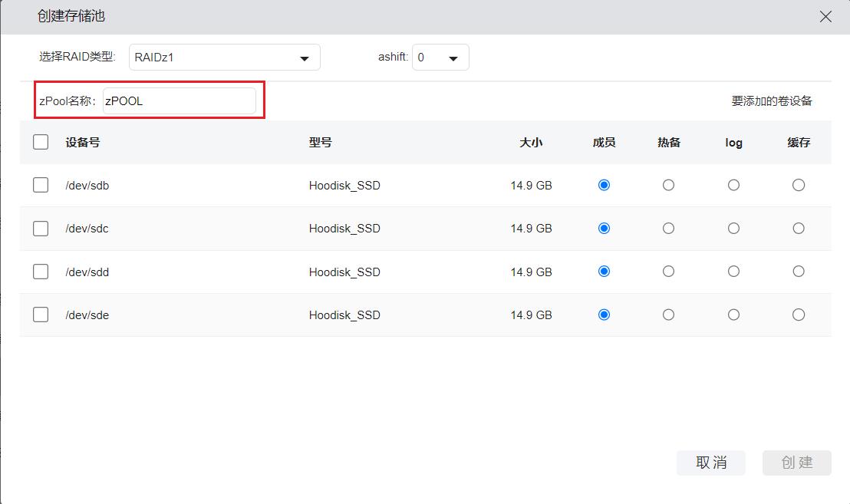Click the Cancel (取消) button
Viewport: 850px width, 504px height.
[710, 463]
